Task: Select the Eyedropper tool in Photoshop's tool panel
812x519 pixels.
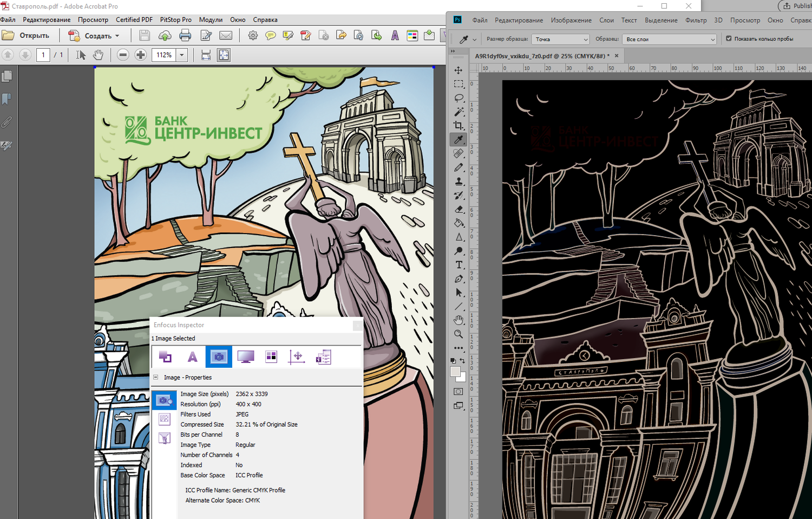Action: (x=459, y=140)
